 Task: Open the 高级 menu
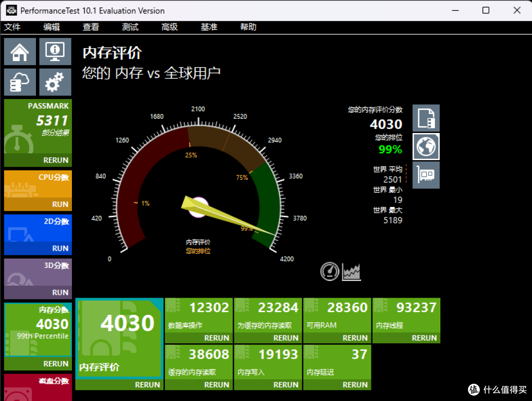[169, 27]
